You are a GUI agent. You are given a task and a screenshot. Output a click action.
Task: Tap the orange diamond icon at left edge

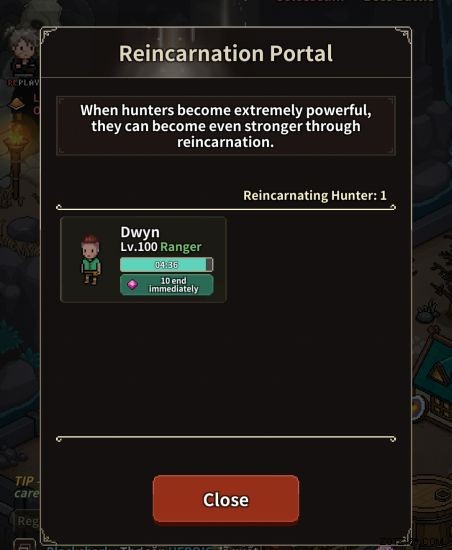pyautogui.click(x=16, y=104)
